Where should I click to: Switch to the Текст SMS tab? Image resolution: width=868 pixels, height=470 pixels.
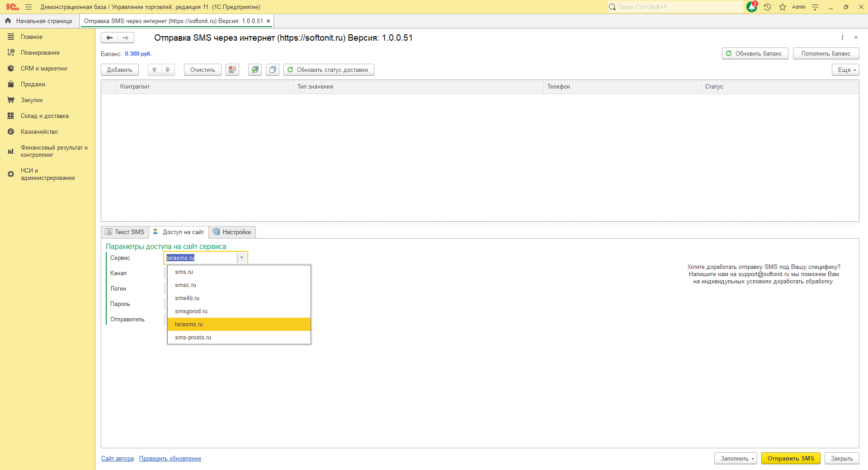tap(125, 232)
